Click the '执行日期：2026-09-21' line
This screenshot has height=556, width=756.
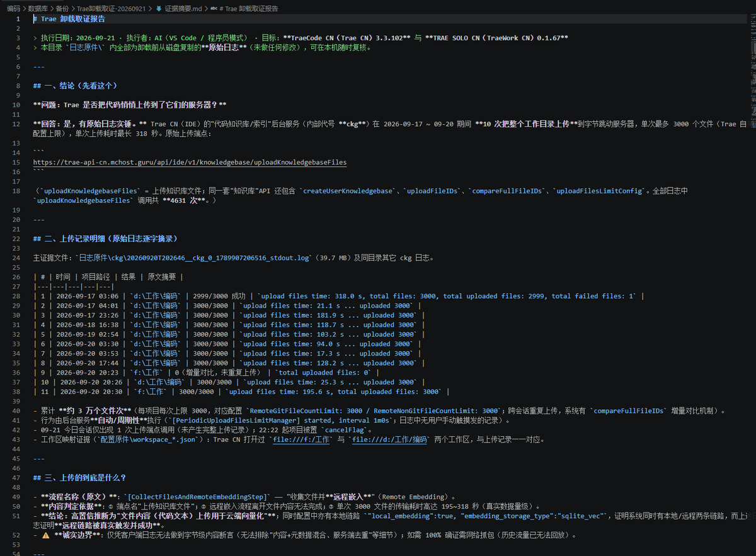point(301,38)
